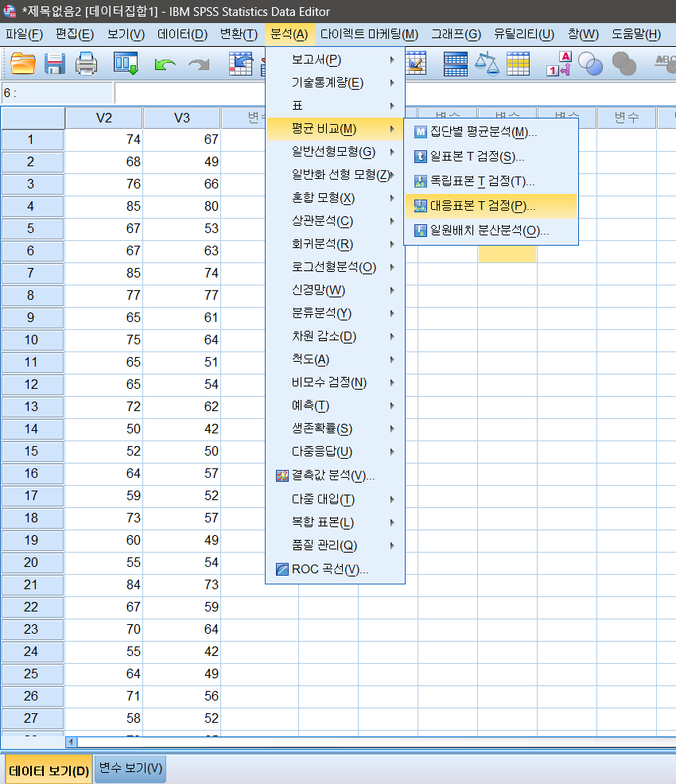Click the gray Redo arrow icon
This screenshot has height=784, width=676.
pos(199,64)
